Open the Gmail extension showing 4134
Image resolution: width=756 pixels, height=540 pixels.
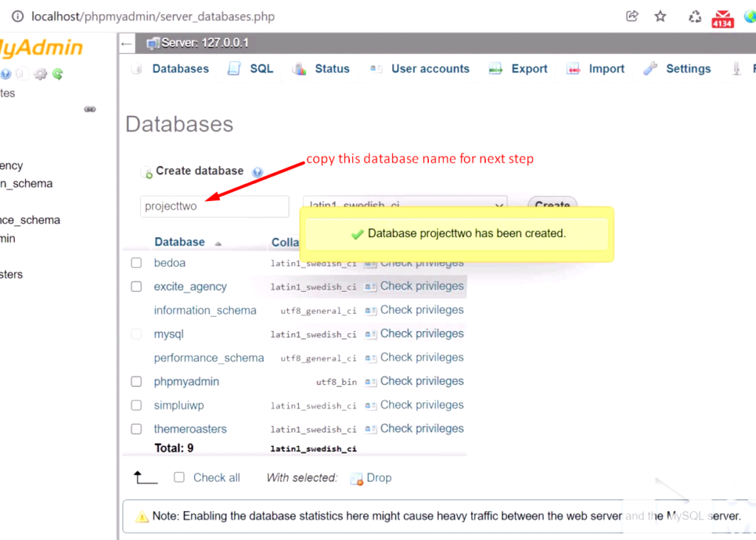tap(722, 18)
